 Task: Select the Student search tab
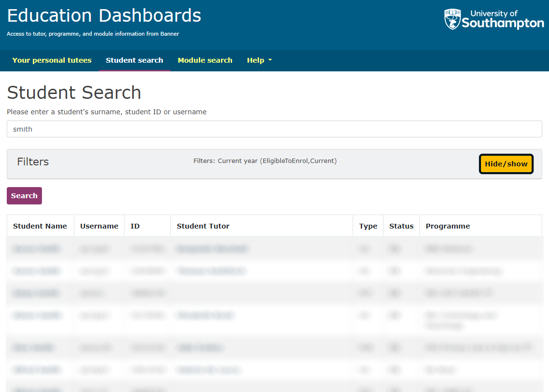(x=134, y=60)
